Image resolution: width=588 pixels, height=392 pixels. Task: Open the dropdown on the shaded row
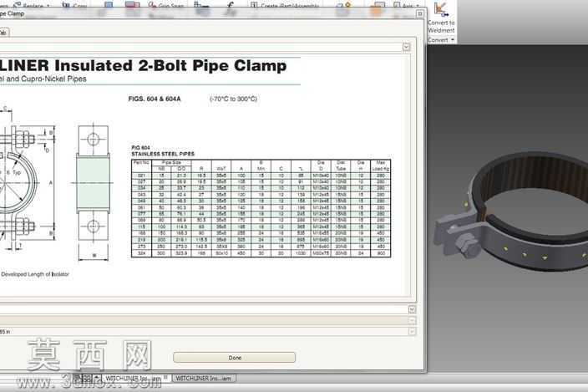(x=412, y=321)
